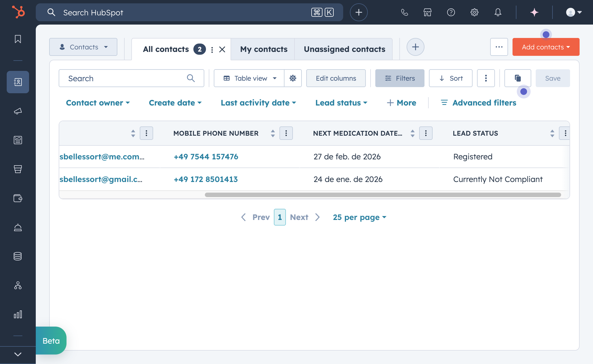
Task: Open the HubSpot home logo
Action: [x=18, y=12]
